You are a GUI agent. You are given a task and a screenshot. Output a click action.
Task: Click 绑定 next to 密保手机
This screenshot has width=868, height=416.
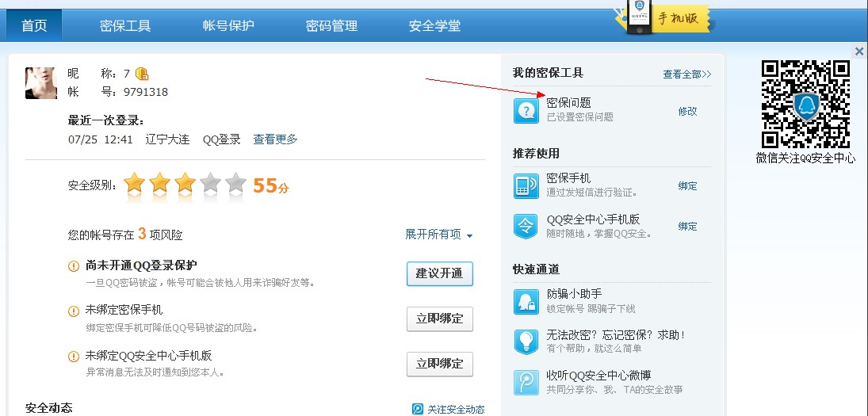pyautogui.click(x=687, y=186)
